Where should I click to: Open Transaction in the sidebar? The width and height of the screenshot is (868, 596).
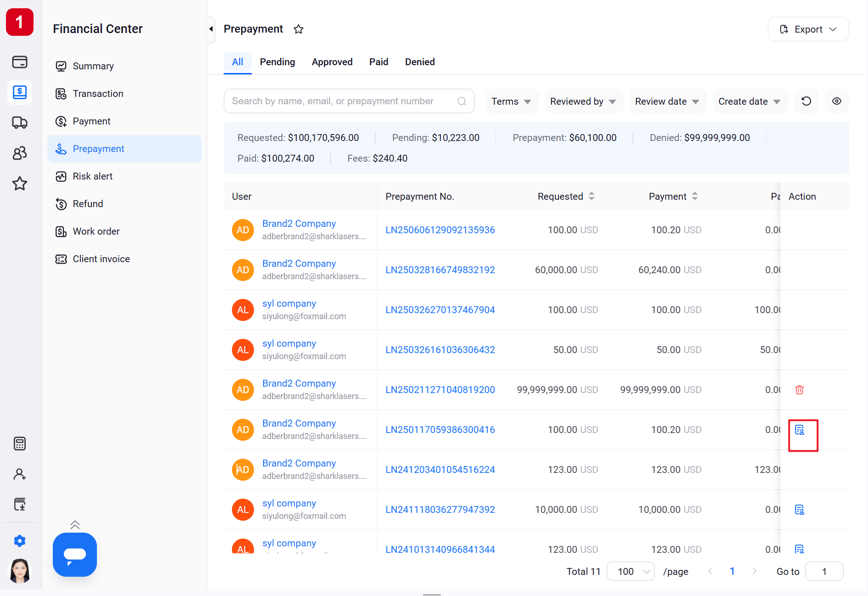pyautogui.click(x=124, y=94)
